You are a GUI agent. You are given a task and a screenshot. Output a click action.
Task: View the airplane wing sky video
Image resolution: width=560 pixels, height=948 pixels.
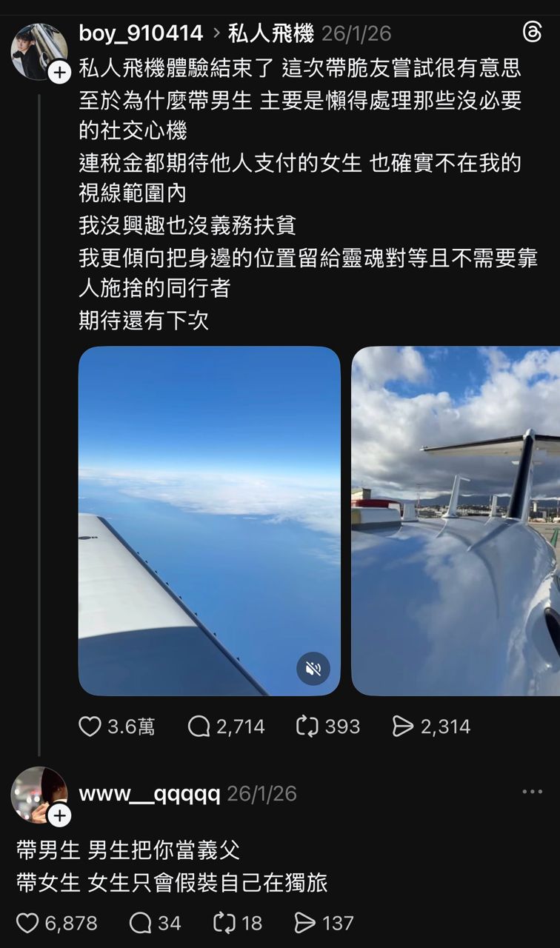click(x=210, y=521)
